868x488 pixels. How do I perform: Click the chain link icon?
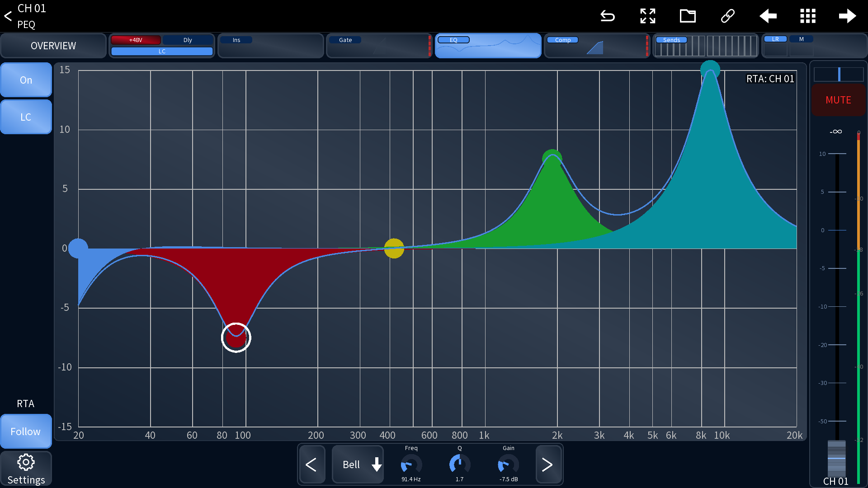tap(727, 16)
